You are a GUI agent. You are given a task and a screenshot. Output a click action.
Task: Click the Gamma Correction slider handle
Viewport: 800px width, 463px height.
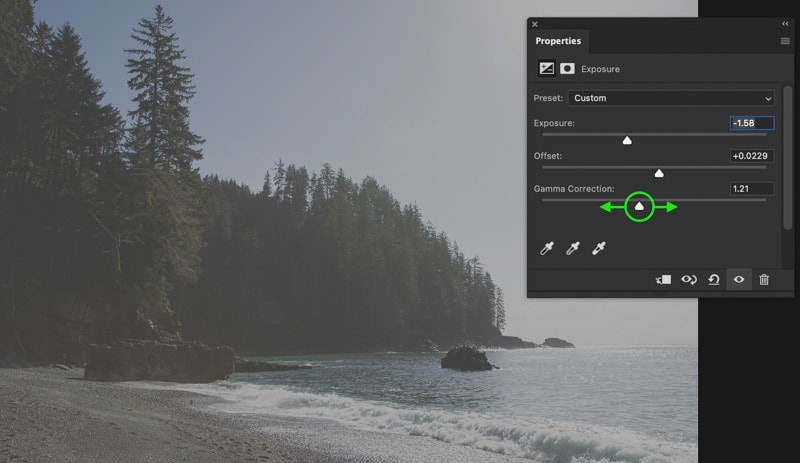click(x=639, y=206)
